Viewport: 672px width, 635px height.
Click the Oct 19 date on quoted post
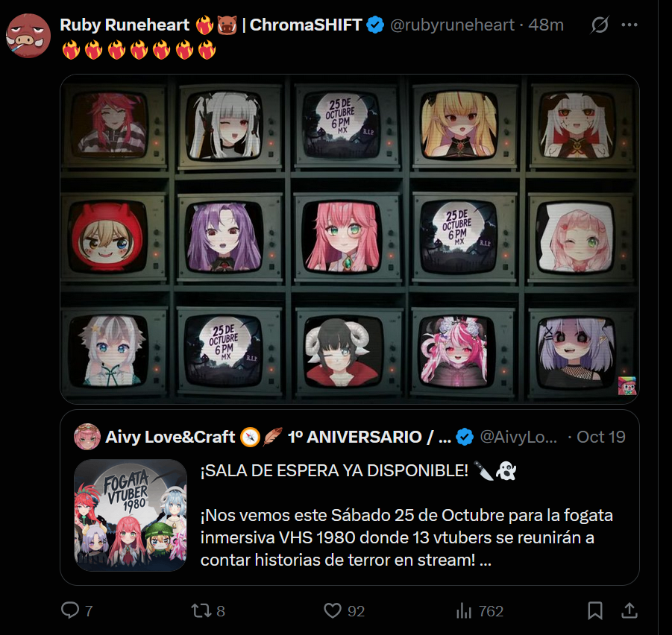tap(601, 437)
